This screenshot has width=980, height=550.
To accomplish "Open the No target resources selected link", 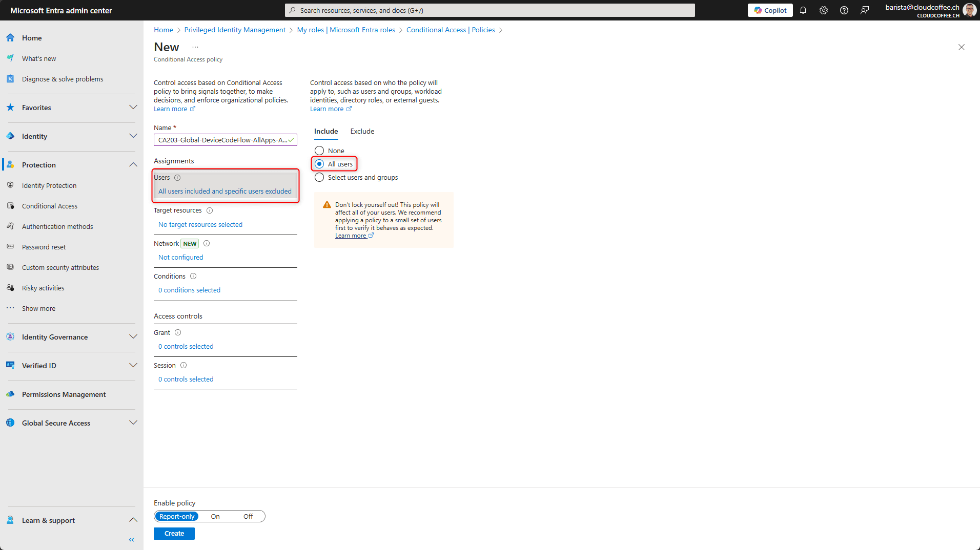I will pos(200,224).
